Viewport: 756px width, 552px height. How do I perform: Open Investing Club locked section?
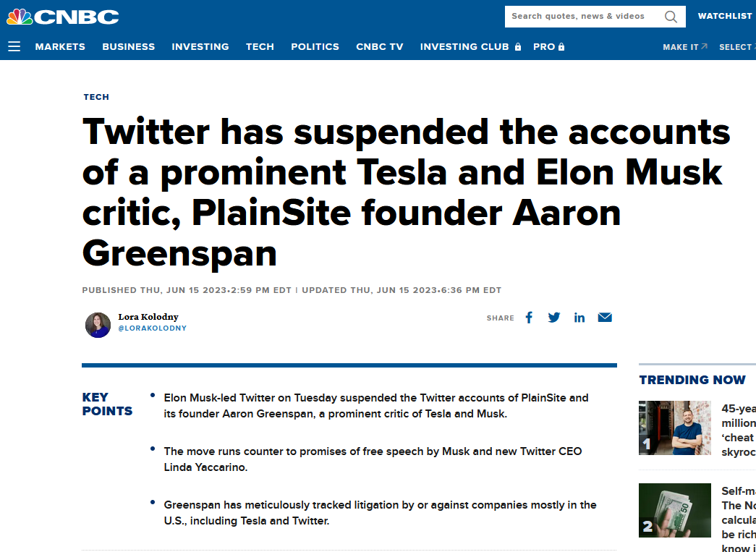point(470,47)
